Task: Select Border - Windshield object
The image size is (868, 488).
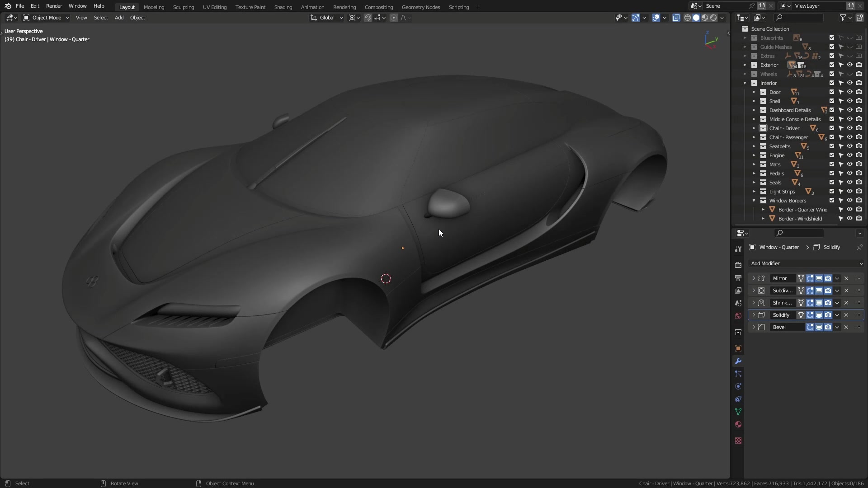Action: [x=800, y=219]
